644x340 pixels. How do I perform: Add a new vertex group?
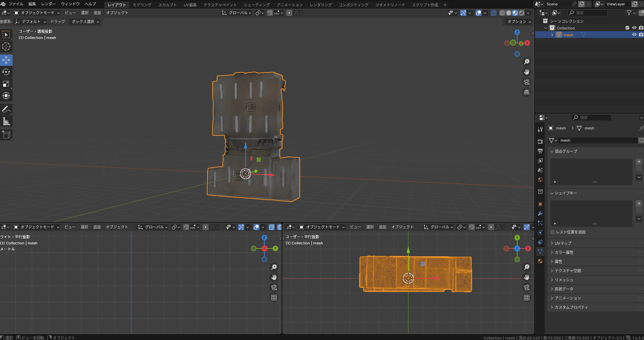[x=639, y=162]
